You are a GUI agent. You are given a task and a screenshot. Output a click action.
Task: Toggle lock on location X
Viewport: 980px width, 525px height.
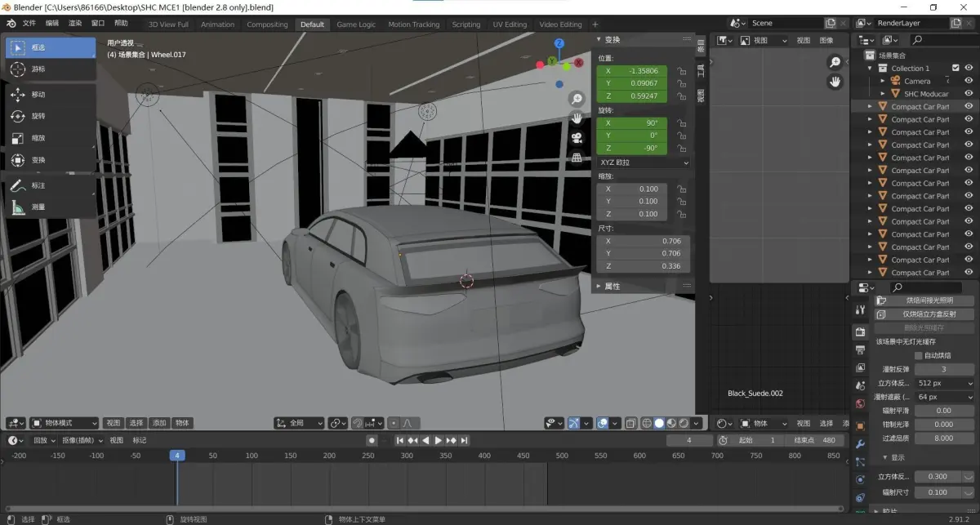click(681, 71)
